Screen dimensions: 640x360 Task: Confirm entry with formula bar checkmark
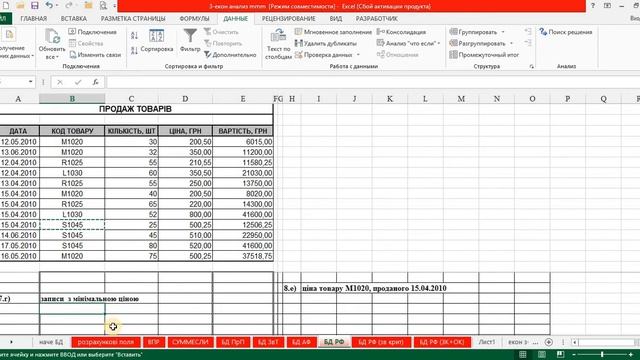coord(78,82)
